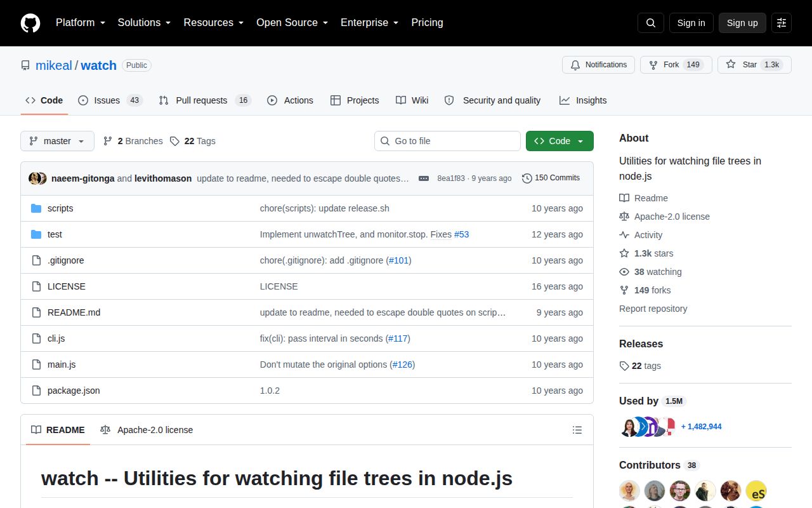Open the Apache-2.0 license sidebar link
The image size is (812, 508).
665,217
